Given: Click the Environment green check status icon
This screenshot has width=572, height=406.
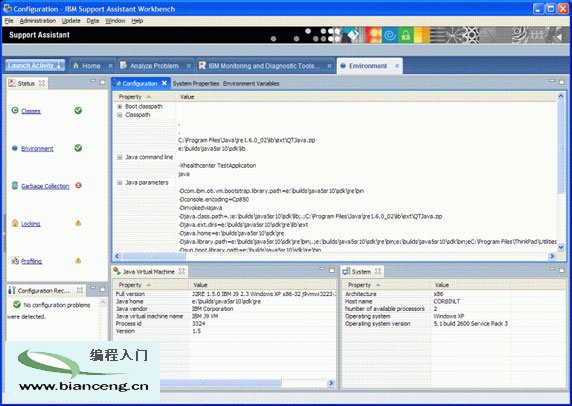Looking at the screenshot, I should point(78,148).
